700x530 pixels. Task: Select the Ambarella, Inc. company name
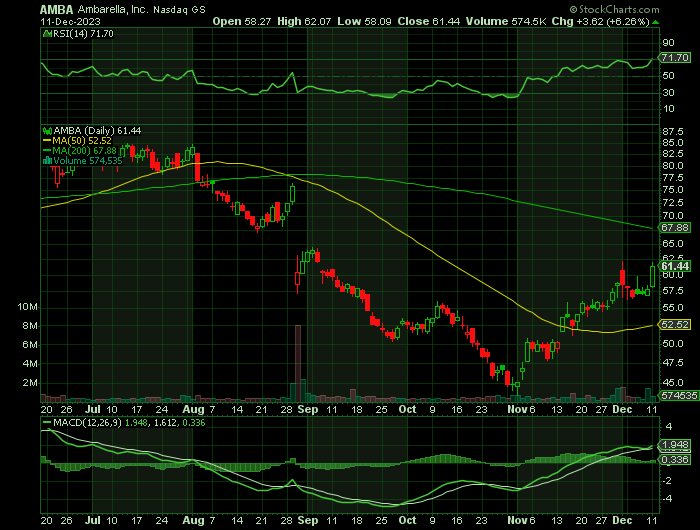113,9
